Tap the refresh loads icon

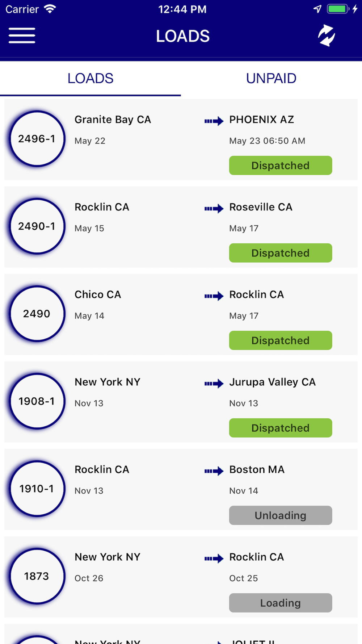[326, 35]
